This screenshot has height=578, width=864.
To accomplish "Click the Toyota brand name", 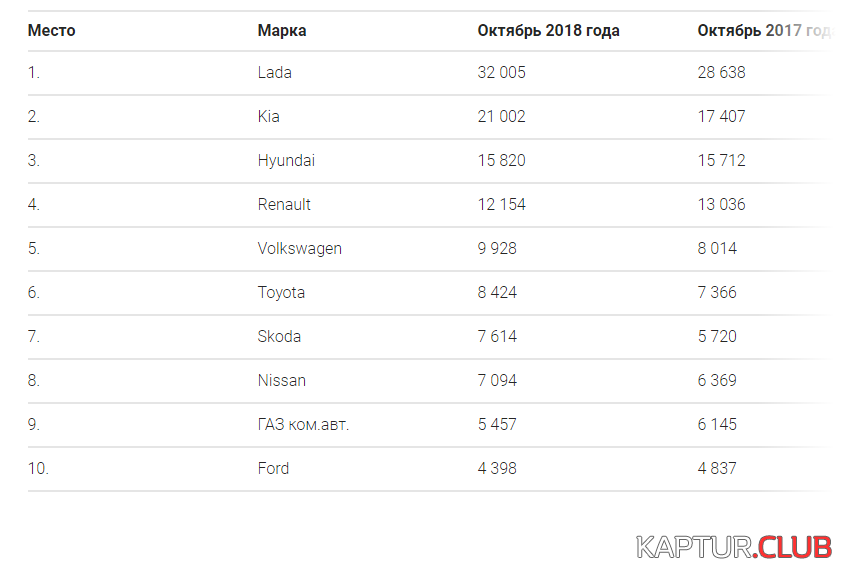I will point(281,293).
